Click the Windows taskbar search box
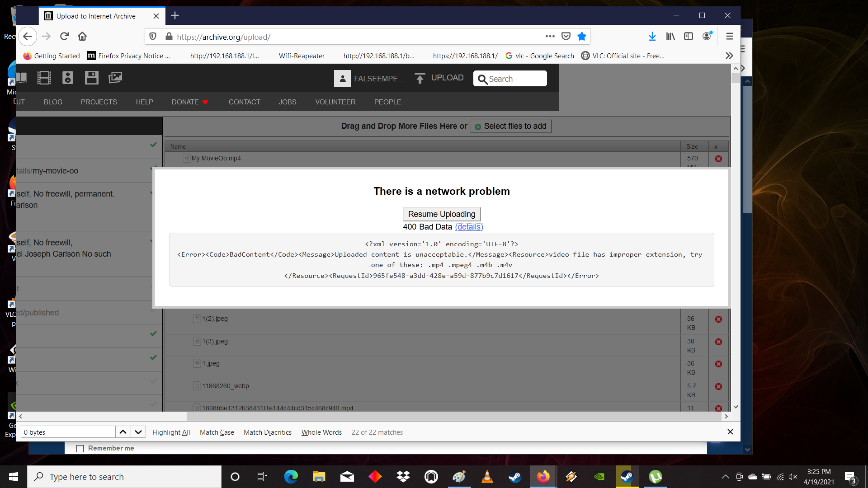The height and width of the screenshot is (488, 868). (124, 477)
